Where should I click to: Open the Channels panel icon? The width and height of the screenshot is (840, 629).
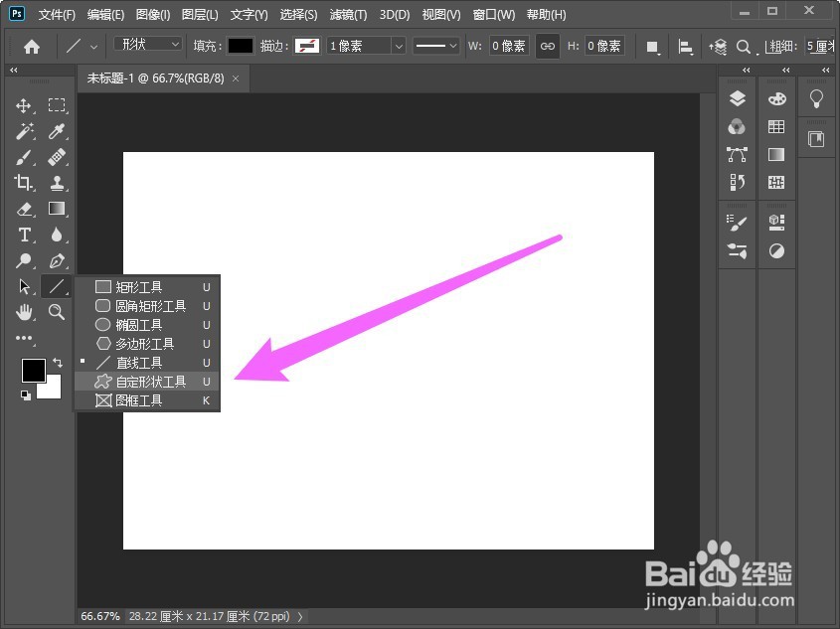pos(738,127)
